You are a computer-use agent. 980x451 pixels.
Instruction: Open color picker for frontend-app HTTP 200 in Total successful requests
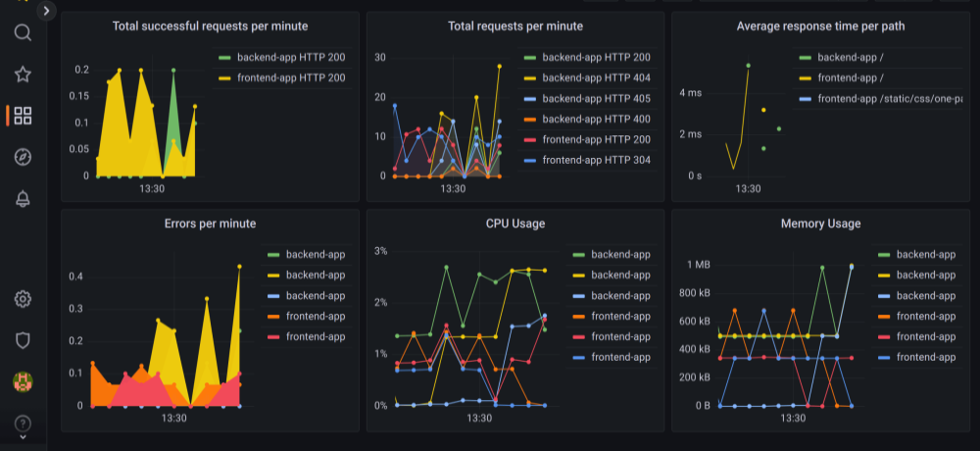click(x=224, y=78)
